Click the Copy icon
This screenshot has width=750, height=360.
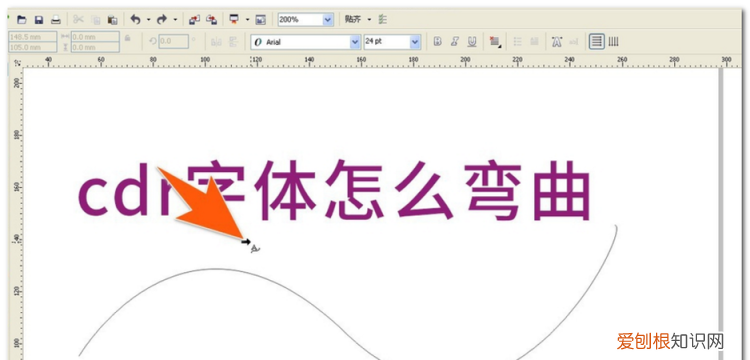(96, 20)
